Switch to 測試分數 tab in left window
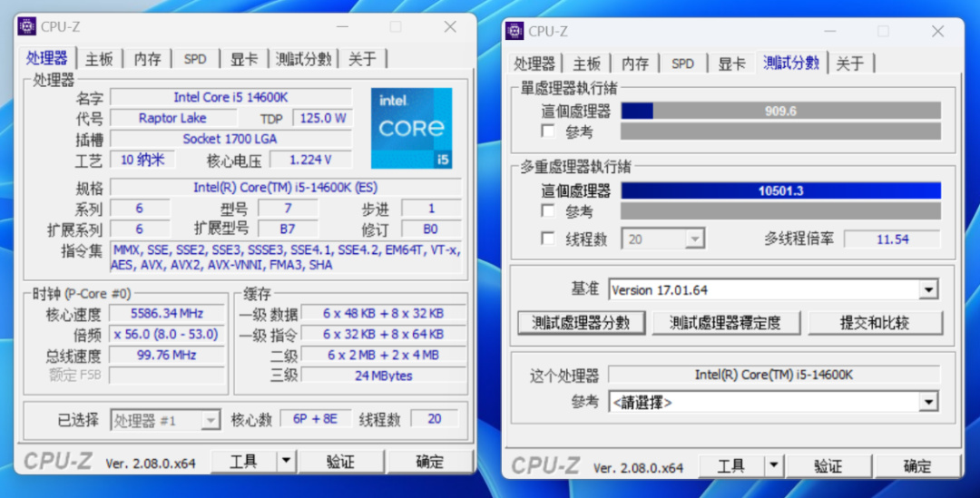The width and height of the screenshot is (980, 498). tap(303, 59)
